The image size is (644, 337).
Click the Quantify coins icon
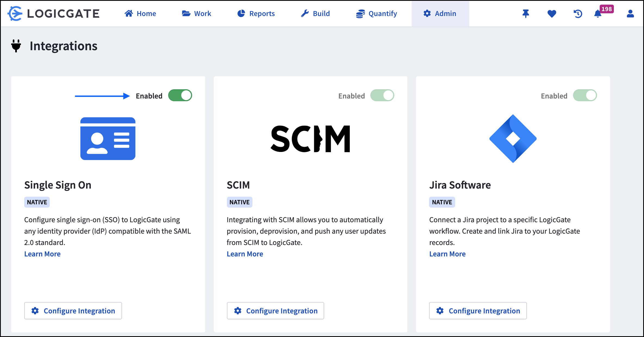361,14
